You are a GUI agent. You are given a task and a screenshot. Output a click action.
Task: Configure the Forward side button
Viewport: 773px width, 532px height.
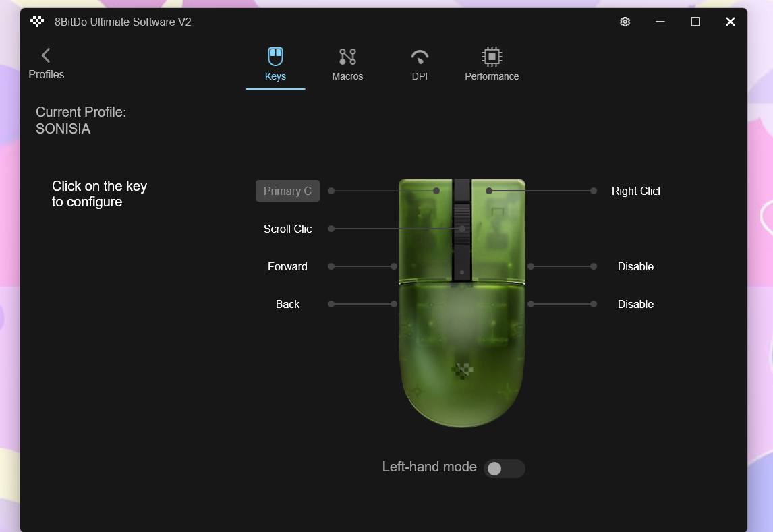click(x=287, y=266)
